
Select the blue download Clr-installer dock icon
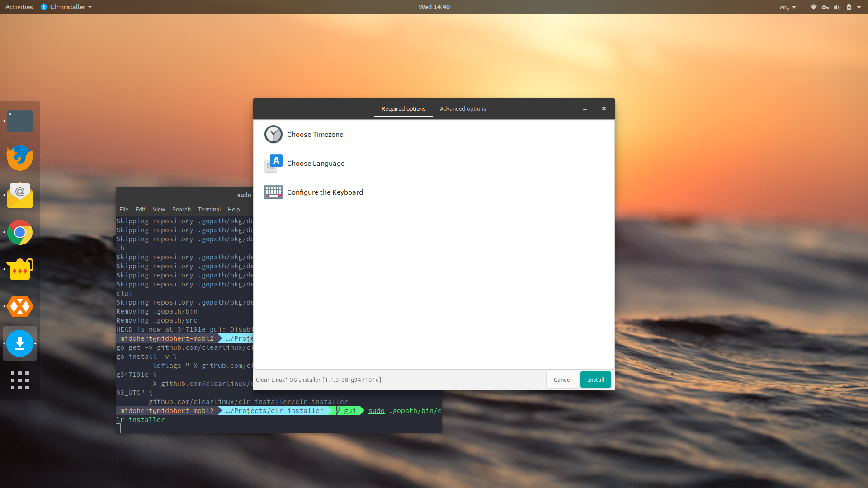[x=20, y=343]
